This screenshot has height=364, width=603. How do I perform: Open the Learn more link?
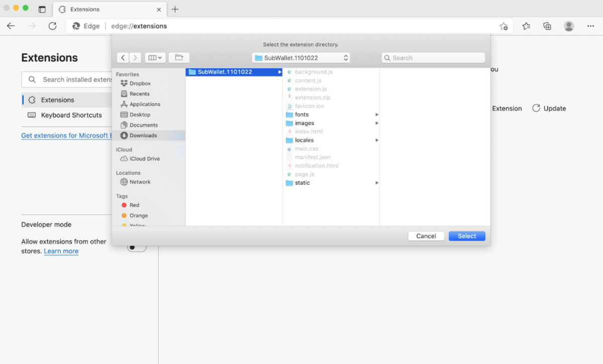coord(61,251)
